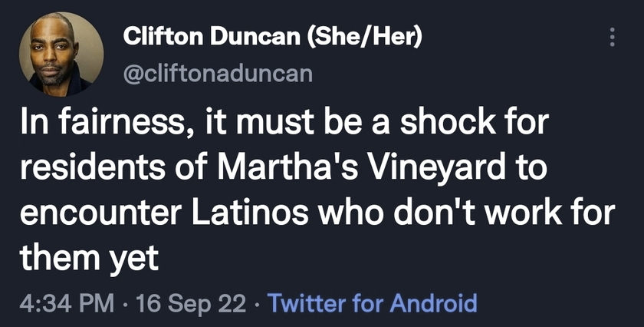Click the word "Duncan" in the display name

[x=255, y=38]
